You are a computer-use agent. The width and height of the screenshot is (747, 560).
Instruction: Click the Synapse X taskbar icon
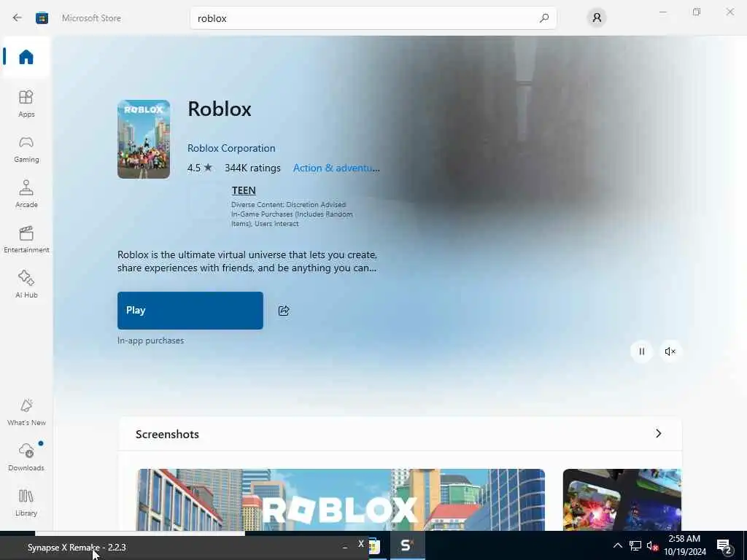406,545
